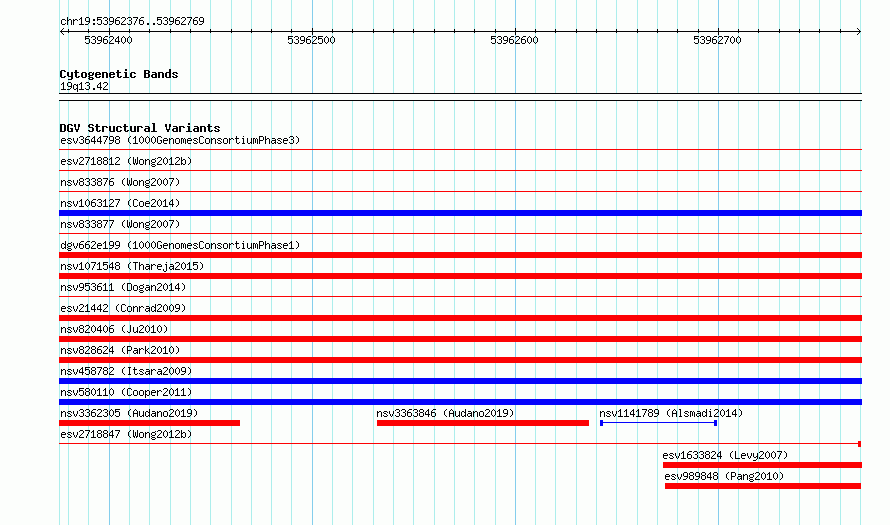The height and width of the screenshot is (525, 890).
Task: Click the red bar under nsv3363846
Action: point(483,423)
